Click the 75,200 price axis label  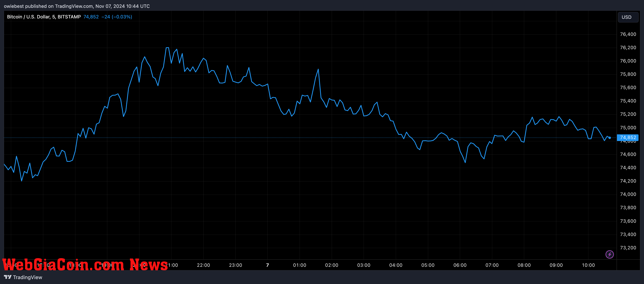[x=628, y=114]
